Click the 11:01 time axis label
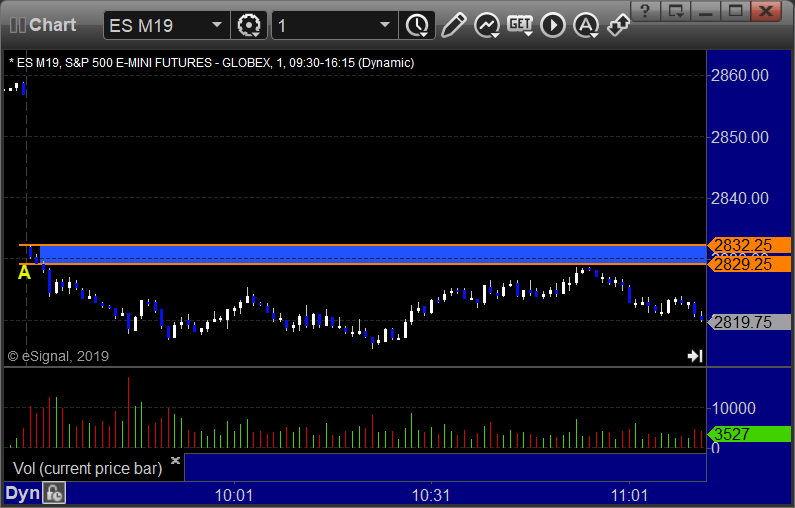This screenshot has width=795, height=508. click(x=629, y=495)
